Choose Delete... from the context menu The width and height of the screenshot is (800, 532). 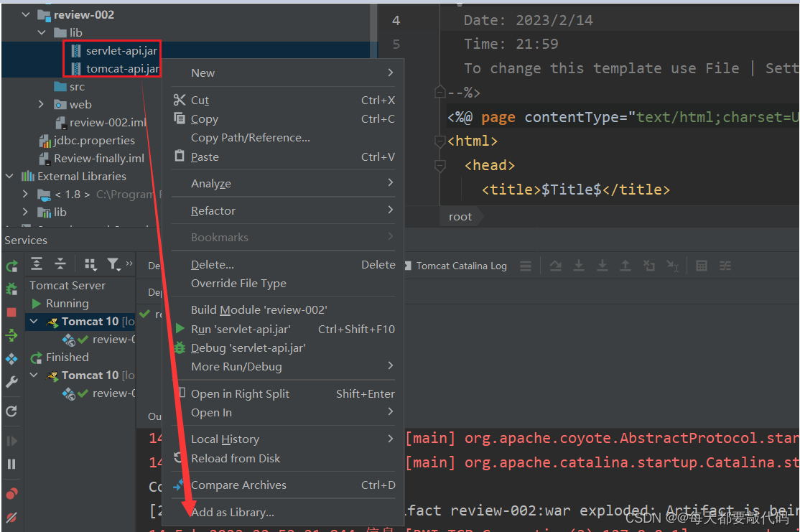pos(284,265)
